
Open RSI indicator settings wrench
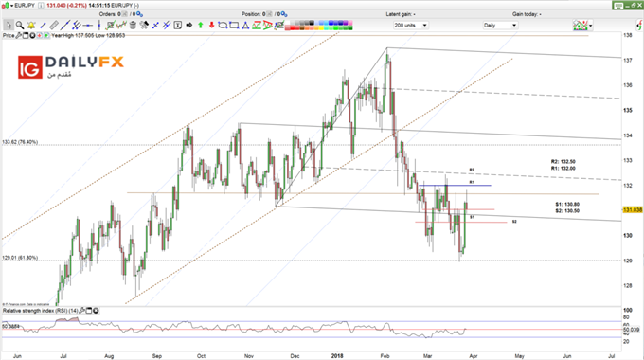point(81,311)
